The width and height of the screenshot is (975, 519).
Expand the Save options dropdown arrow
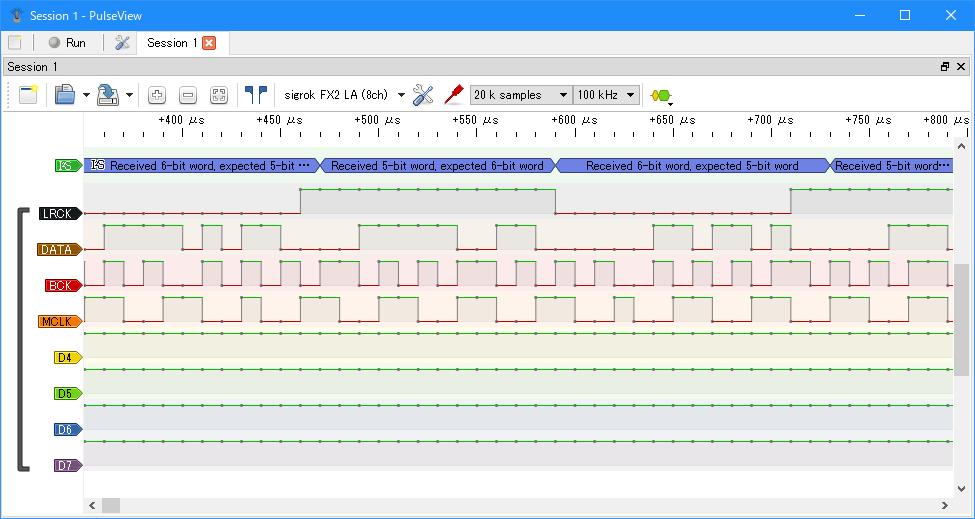[129, 95]
